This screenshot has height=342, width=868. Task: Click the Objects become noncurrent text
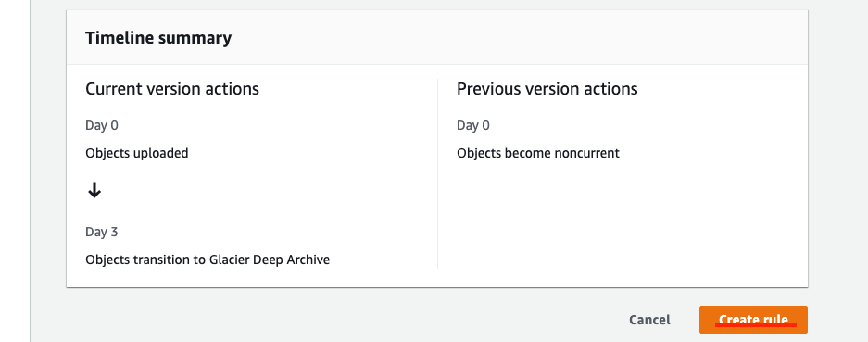point(538,153)
